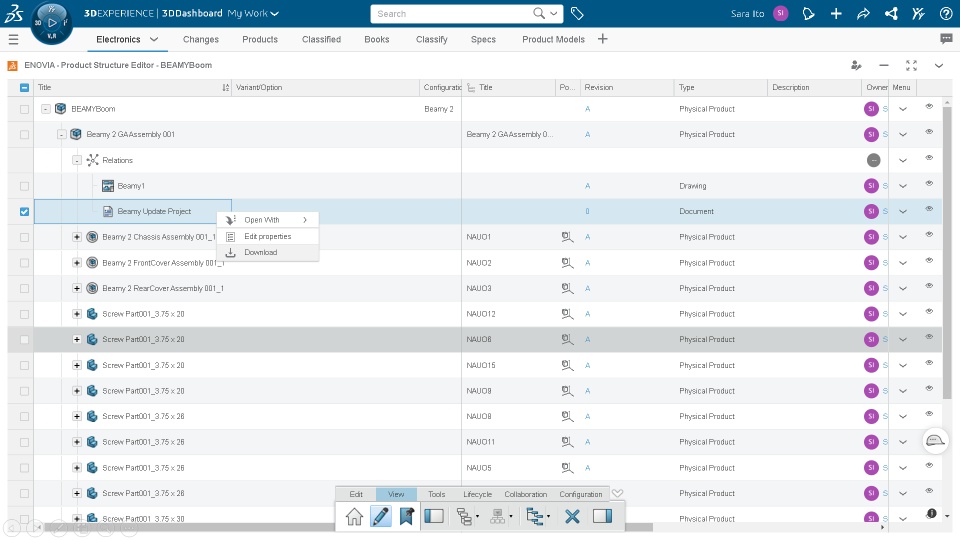Screen dimensions: 960x540
Task: Open the search options dropdown arrow
Action: click(x=553, y=13)
